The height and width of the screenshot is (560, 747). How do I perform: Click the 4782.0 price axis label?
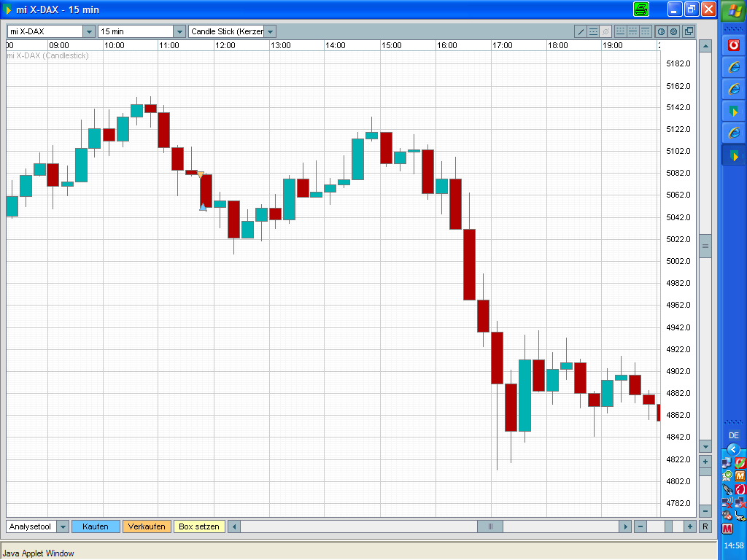(x=678, y=503)
